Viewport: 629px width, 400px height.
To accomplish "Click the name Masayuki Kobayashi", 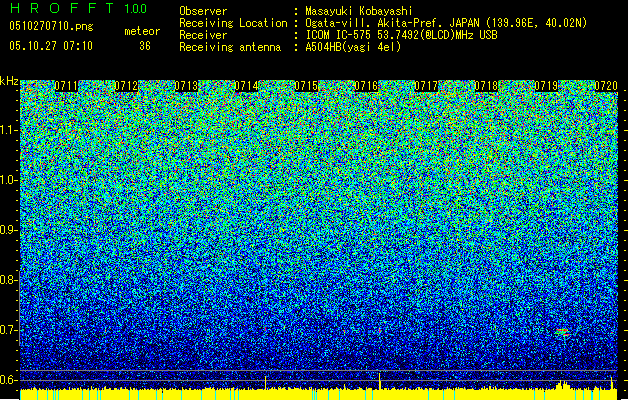I will coord(359,11).
